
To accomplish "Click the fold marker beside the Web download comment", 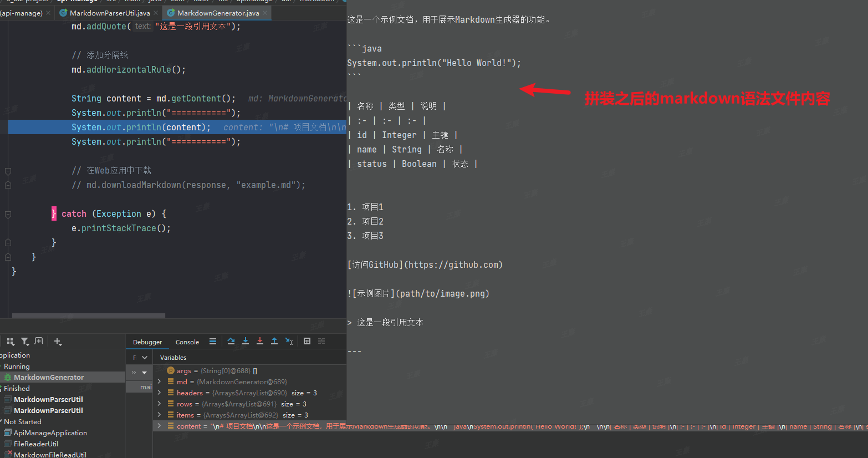I will 8,171.
